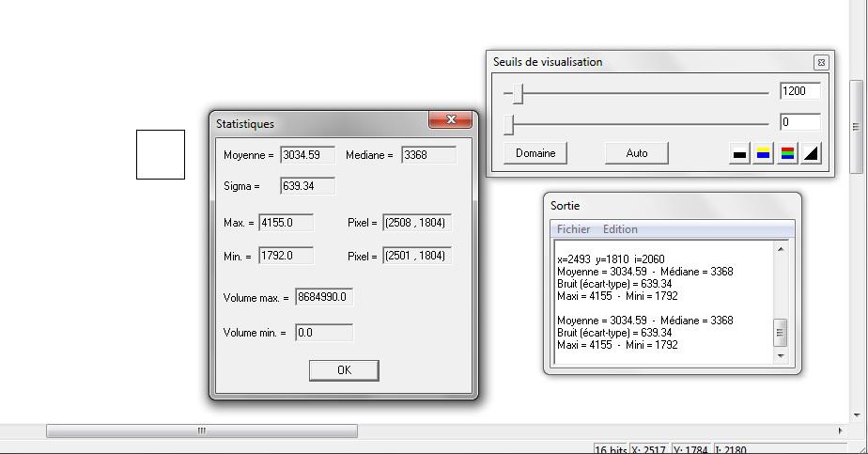Click the Moyenne value field 3034.59
This screenshot has width=868, height=454.
(x=307, y=155)
